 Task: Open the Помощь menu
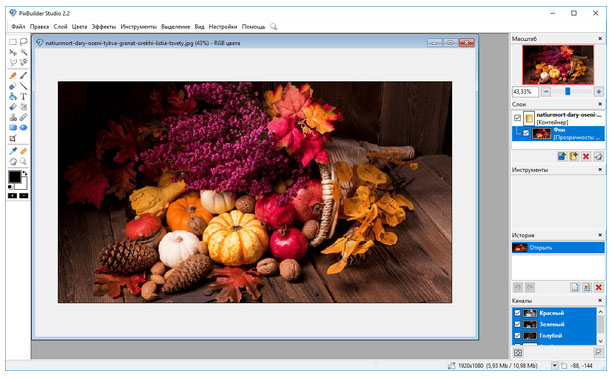(x=253, y=27)
